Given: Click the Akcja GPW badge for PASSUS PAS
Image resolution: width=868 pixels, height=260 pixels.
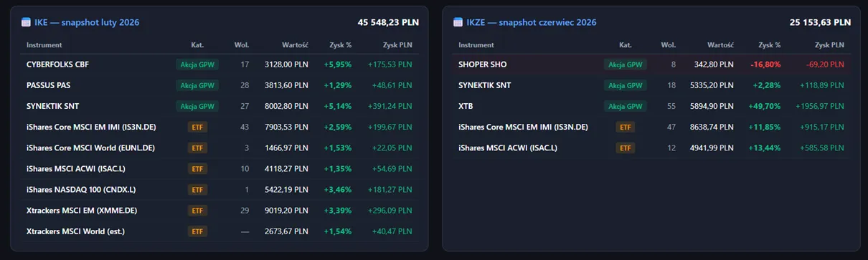Looking at the screenshot, I should tap(197, 85).
